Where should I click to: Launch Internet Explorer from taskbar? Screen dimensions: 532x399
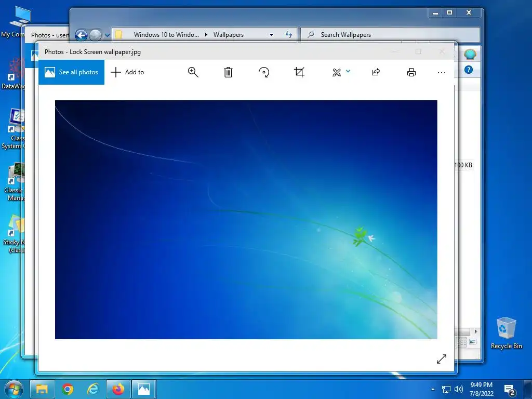tap(92, 390)
